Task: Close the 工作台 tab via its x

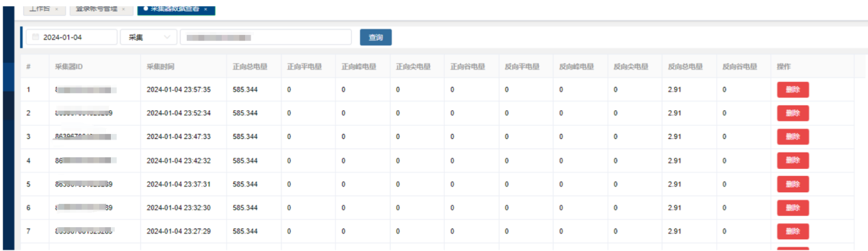Action: point(56,10)
